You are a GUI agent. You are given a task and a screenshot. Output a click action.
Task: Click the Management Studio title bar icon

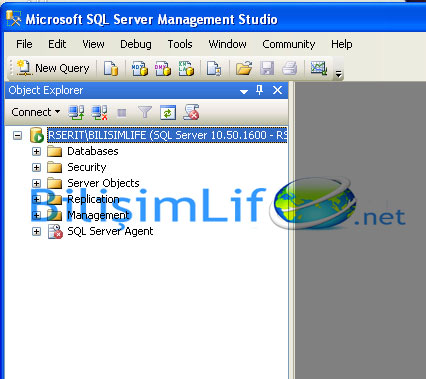14,18
